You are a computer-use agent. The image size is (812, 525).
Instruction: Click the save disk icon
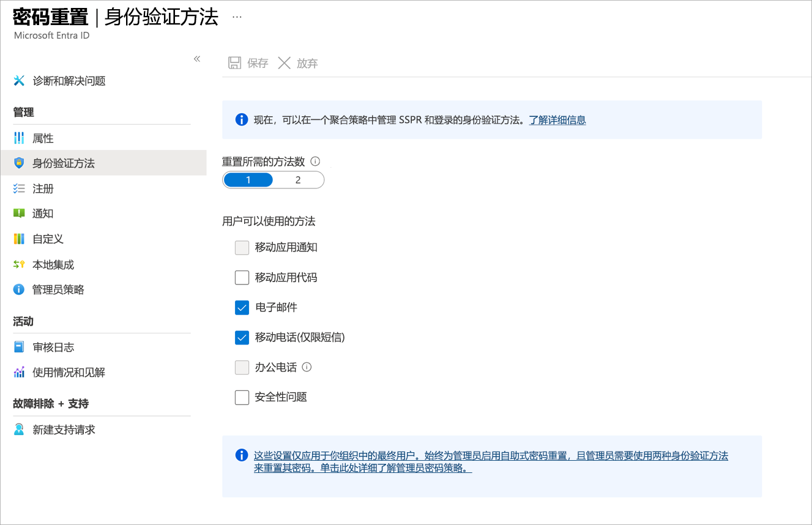(234, 63)
